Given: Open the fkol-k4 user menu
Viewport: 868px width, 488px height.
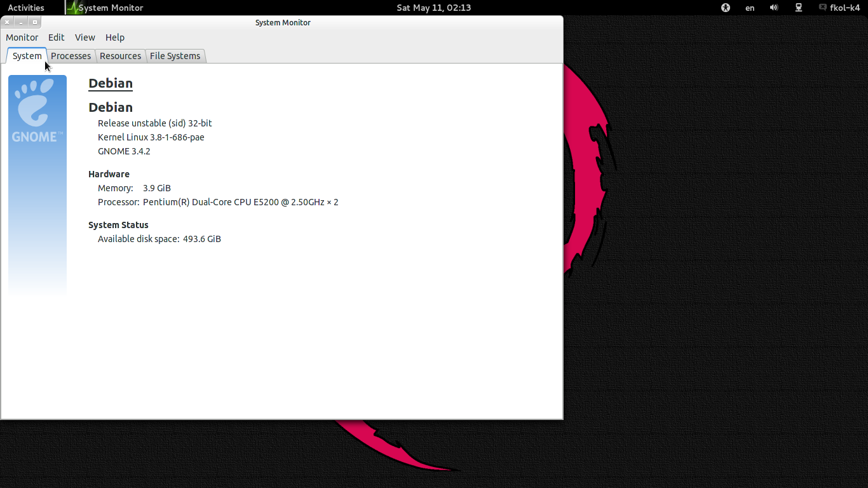Looking at the screenshot, I should [x=844, y=8].
